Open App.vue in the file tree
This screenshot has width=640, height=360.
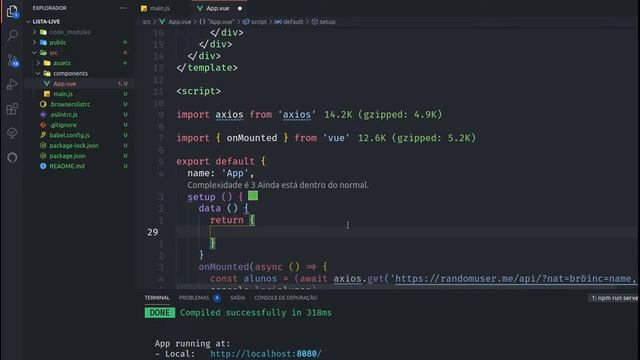tap(64, 84)
